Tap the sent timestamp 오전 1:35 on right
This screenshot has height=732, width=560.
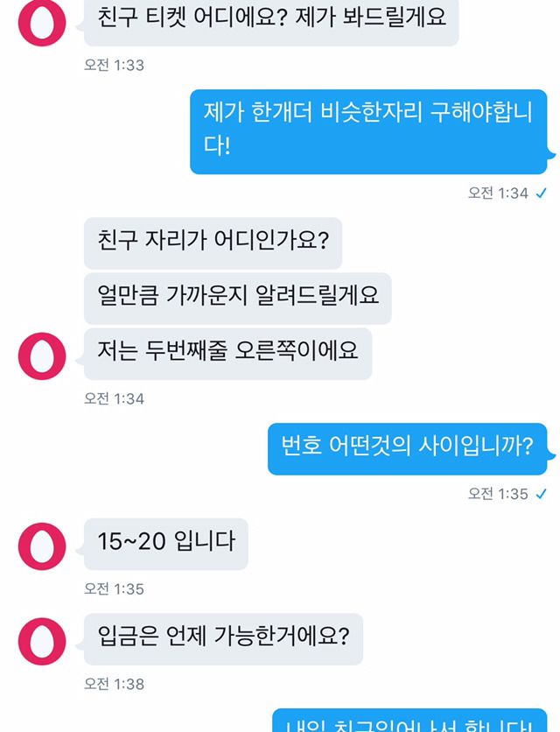pyautogui.click(x=498, y=494)
